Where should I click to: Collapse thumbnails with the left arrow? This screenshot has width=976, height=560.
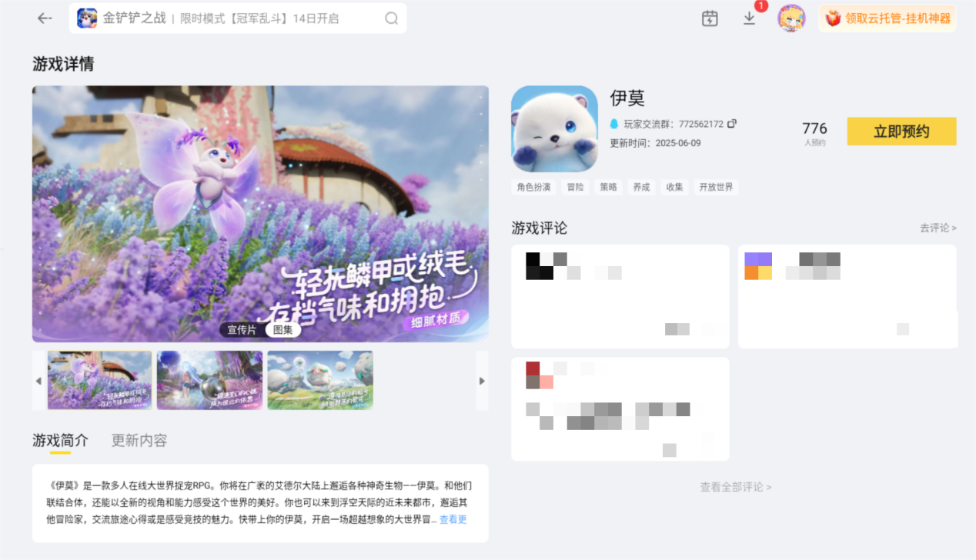point(38,380)
